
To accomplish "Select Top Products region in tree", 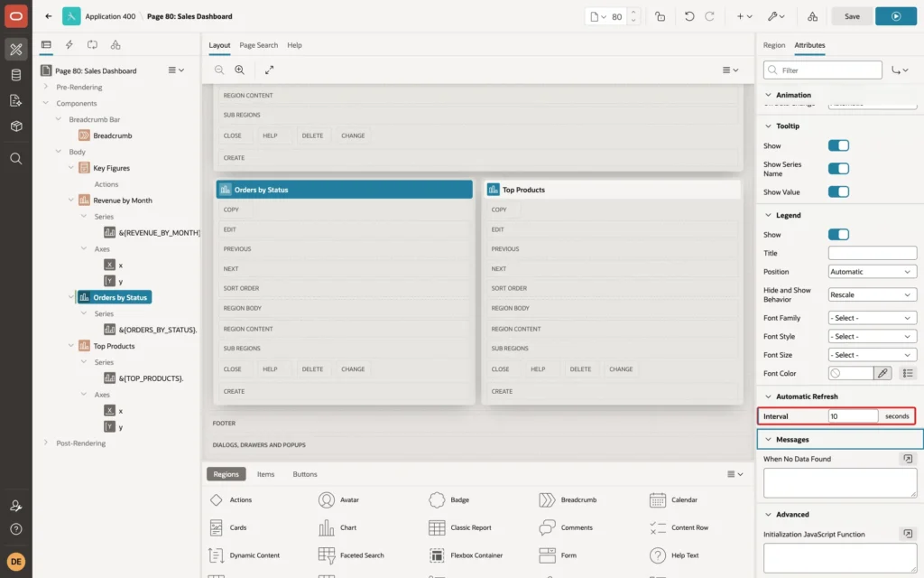I will pos(114,346).
